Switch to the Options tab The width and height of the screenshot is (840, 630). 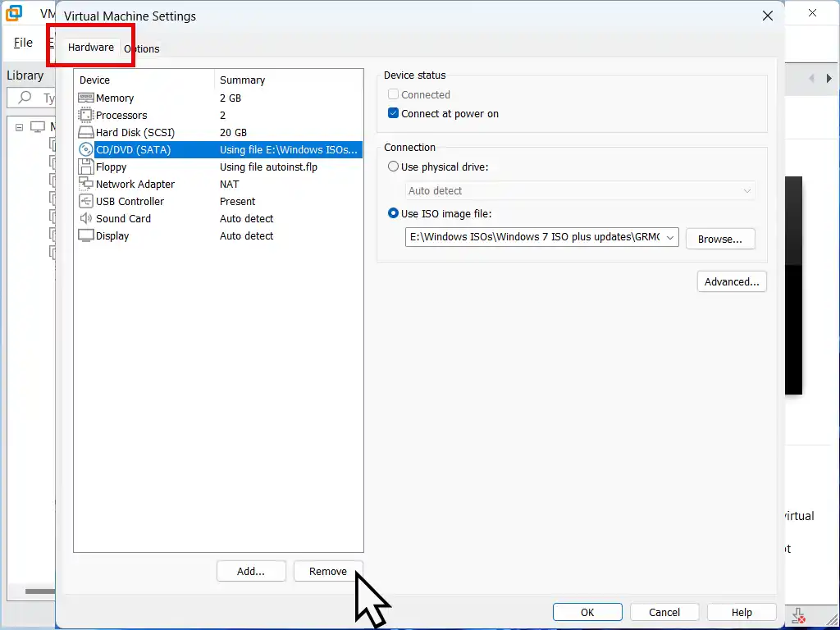(x=141, y=48)
